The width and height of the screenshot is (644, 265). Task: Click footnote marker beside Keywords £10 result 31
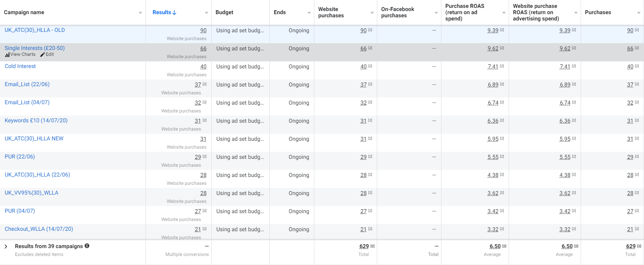pos(205,120)
